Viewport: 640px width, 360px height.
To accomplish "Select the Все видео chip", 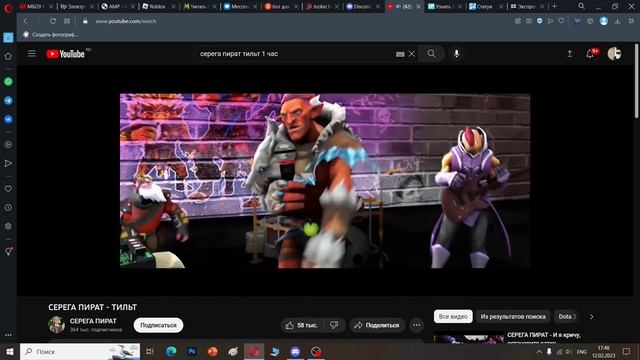I will click(453, 316).
